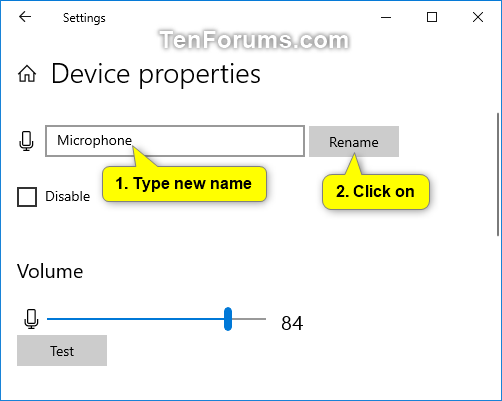Click the blue volume slider thumb
502x401 pixels.
point(228,319)
